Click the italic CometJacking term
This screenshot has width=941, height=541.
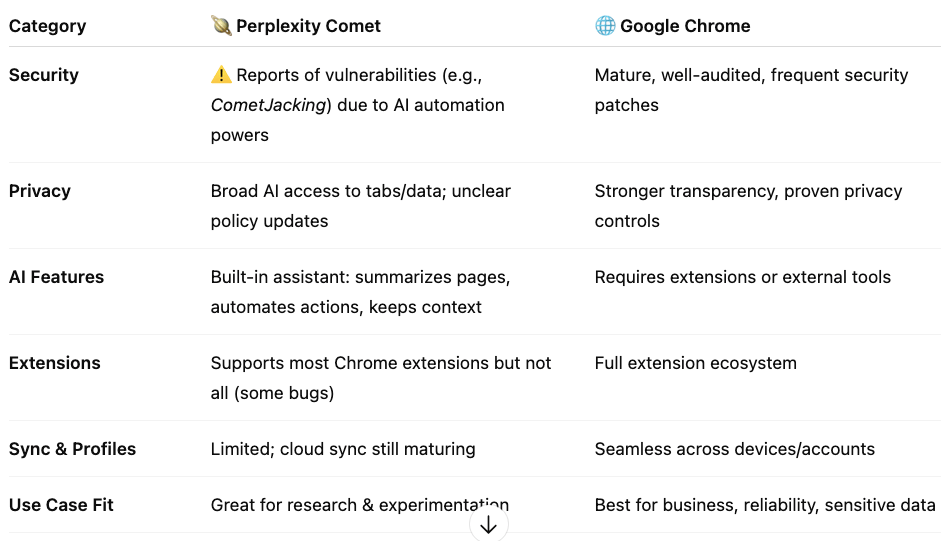point(269,105)
